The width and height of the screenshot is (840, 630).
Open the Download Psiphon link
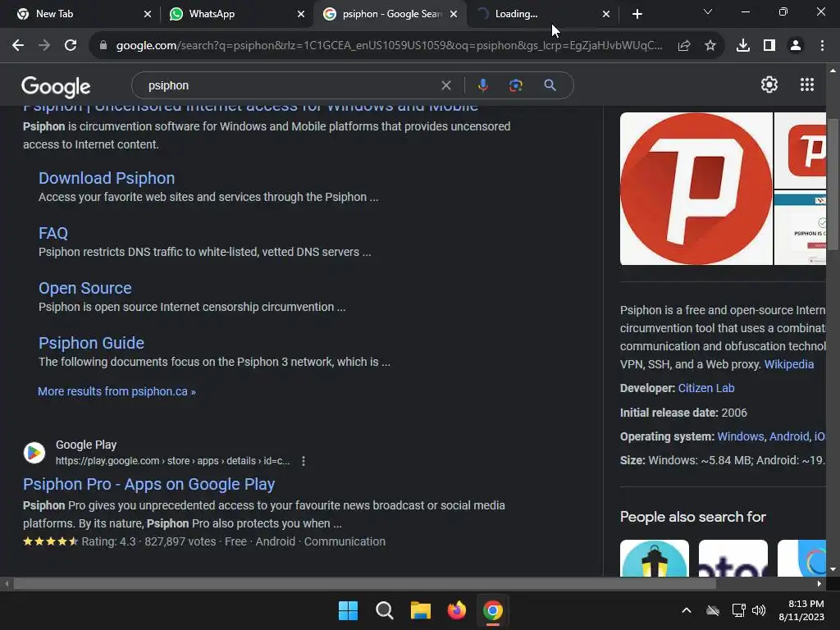point(107,178)
